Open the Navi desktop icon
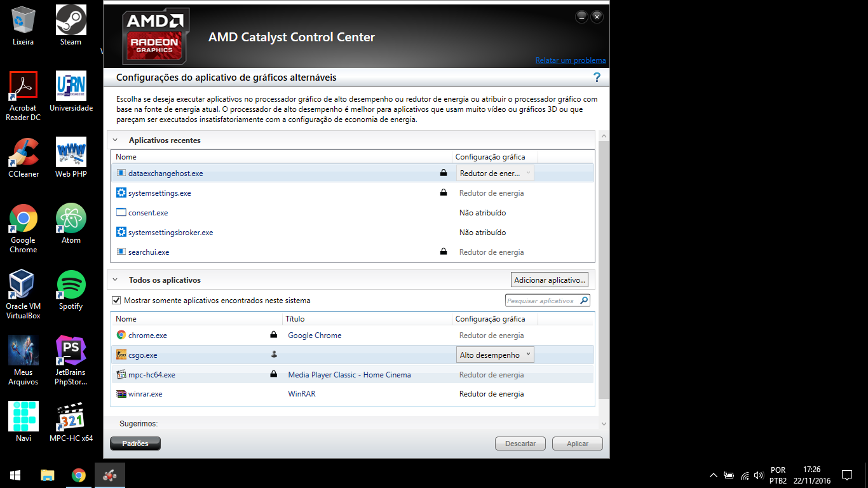This screenshot has height=488, width=868. [24, 421]
